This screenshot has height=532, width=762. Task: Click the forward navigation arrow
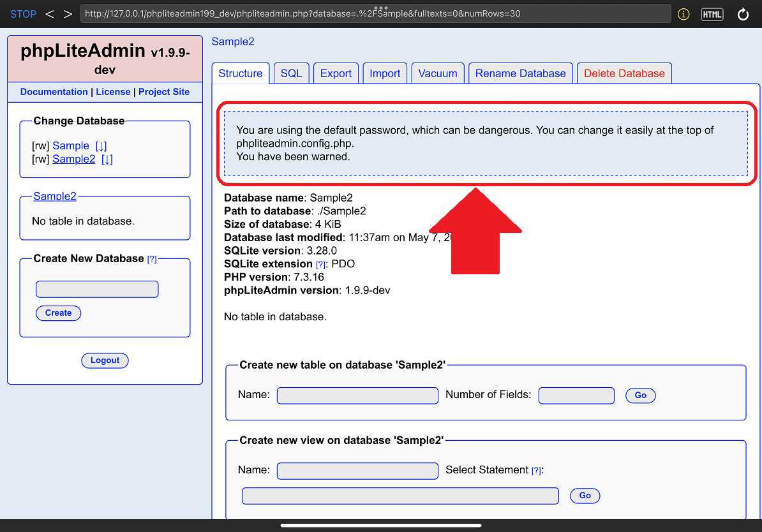68,14
